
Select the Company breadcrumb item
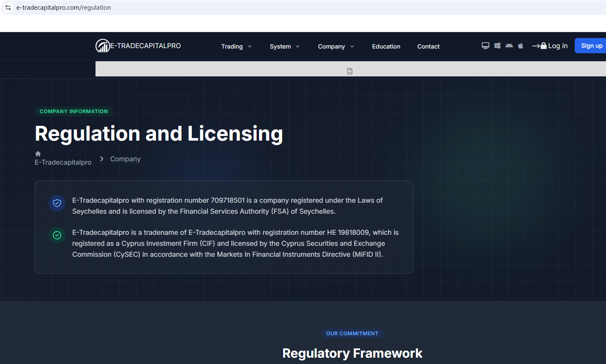click(125, 159)
